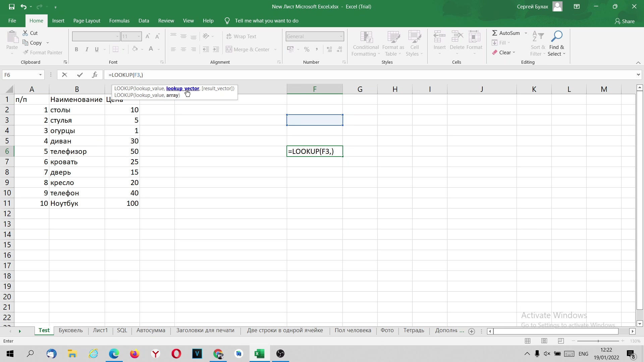Confirm formula with the Enter checkmark
Image resolution: width=644 pixels, height=362 pixels.
pyautogui.click(x=80, y=75)
